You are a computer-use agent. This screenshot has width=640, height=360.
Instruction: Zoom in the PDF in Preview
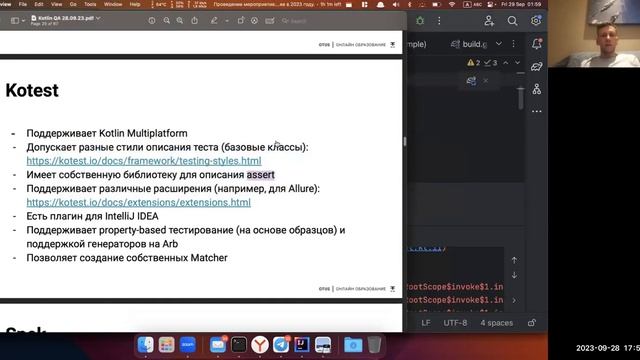[x=180, y=20]
